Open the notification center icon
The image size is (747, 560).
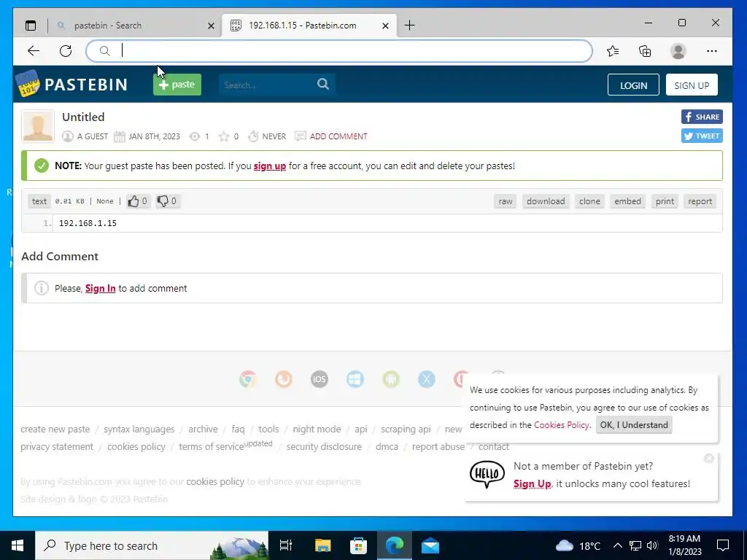point(723,545)
